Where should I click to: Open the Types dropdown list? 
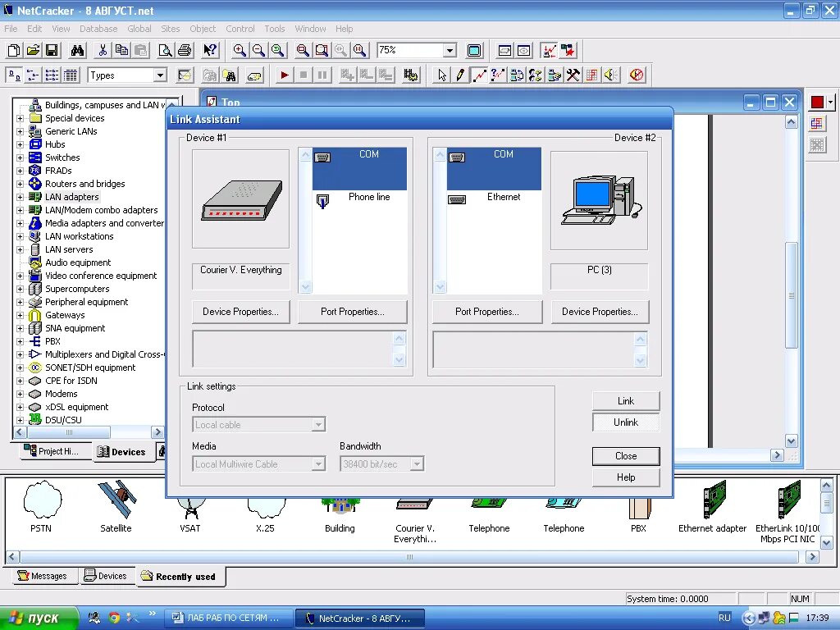(x=160, y=75)
